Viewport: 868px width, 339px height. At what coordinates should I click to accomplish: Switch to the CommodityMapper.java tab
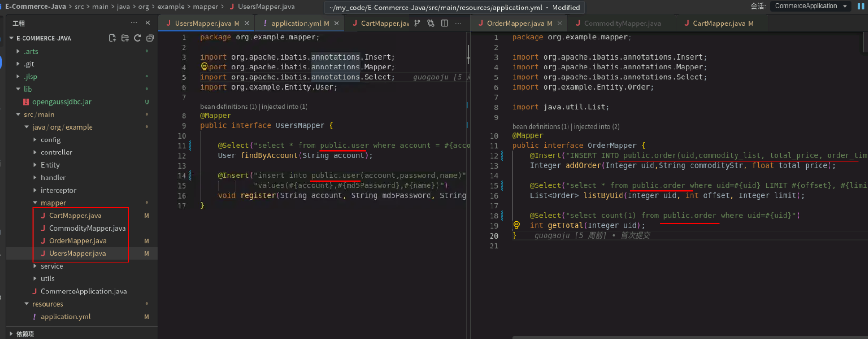point(622,23)
